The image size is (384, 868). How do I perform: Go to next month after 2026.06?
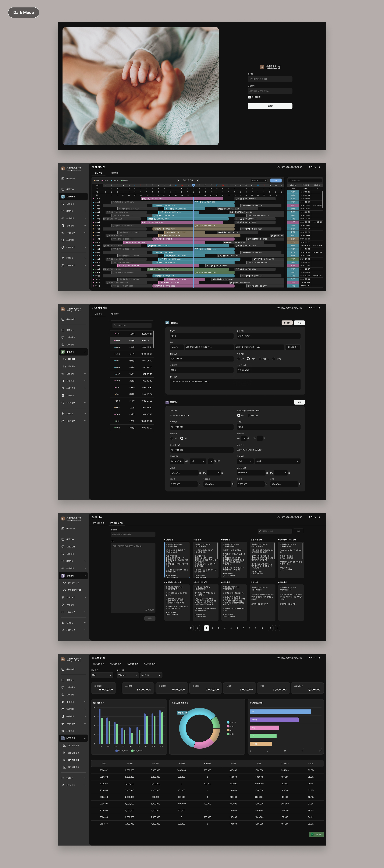[197, 181]
